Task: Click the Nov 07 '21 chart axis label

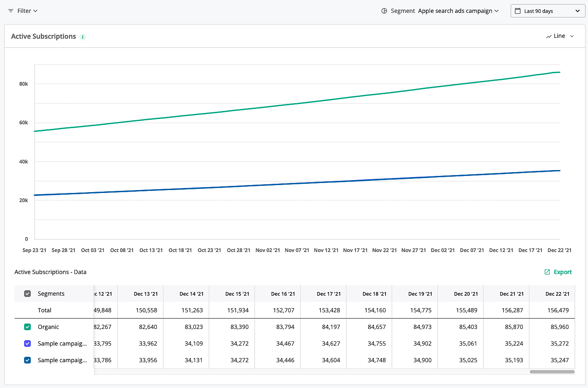Action: (x=297, y=250)
